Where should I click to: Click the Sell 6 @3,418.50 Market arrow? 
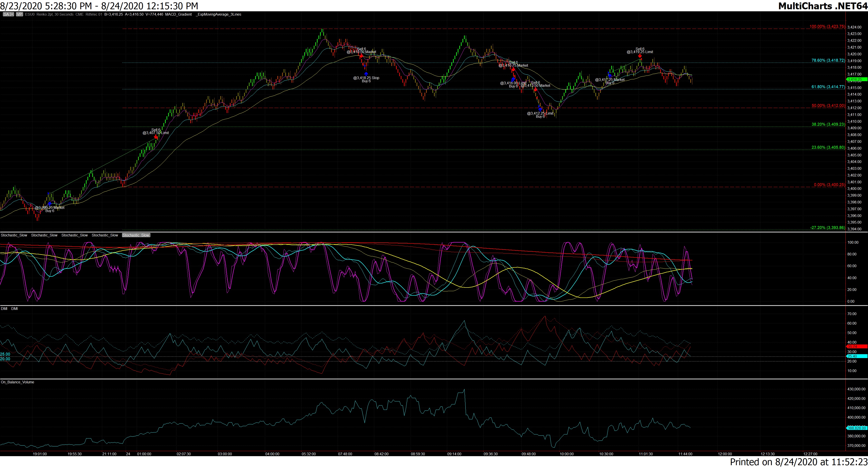coord(361,56)
